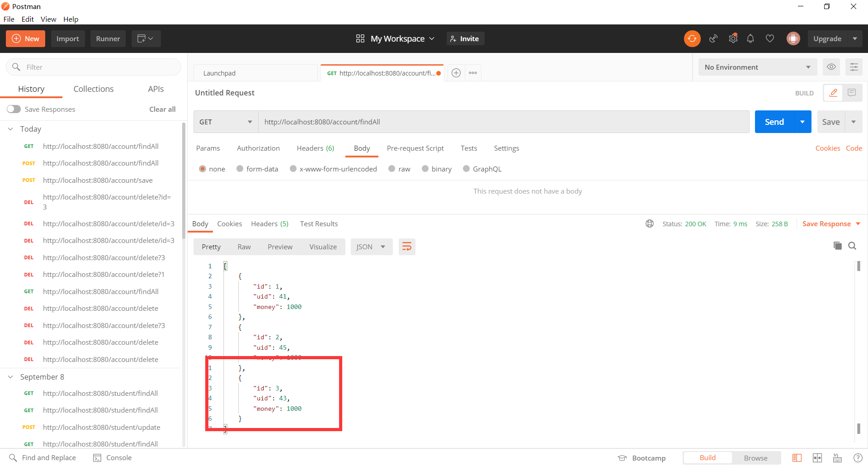
Task: Open the JSON format dropdown
Action: pyautogui.click(x=371, y=247)
